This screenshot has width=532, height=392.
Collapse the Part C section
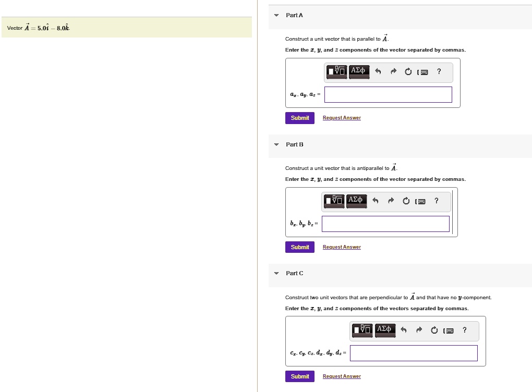click(276, 273)
